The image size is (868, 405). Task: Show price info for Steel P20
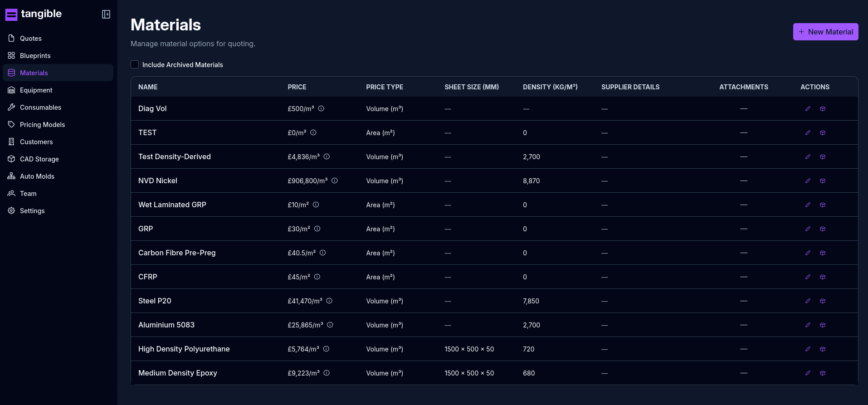(329, 301)
